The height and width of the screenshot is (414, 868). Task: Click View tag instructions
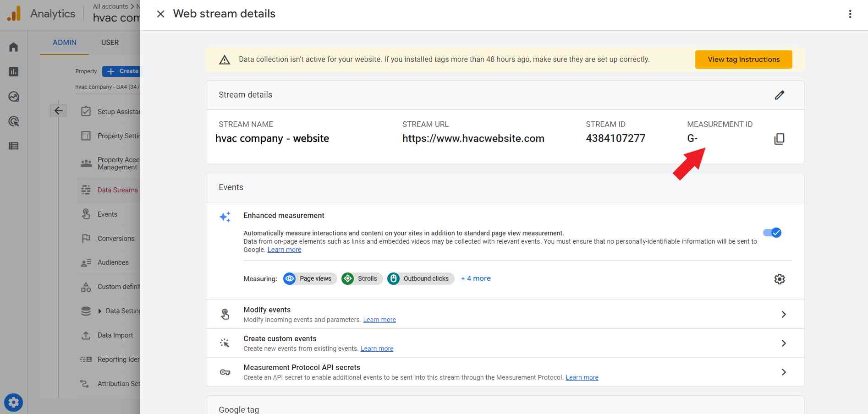743,59
